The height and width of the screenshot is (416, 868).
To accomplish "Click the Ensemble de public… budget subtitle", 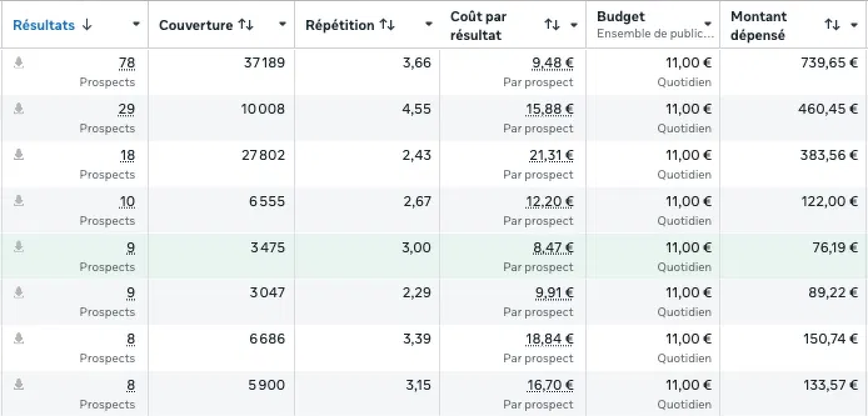I will tap(655, 34).
